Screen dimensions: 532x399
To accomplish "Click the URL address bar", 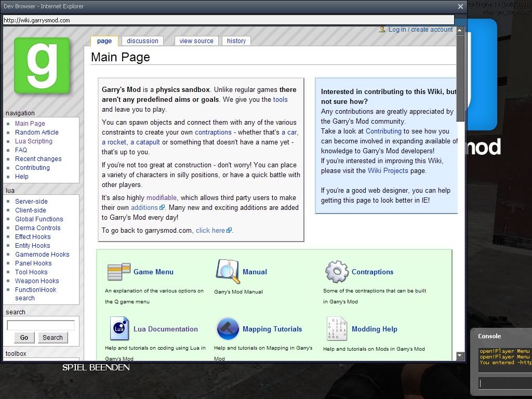I will [229, 20].
